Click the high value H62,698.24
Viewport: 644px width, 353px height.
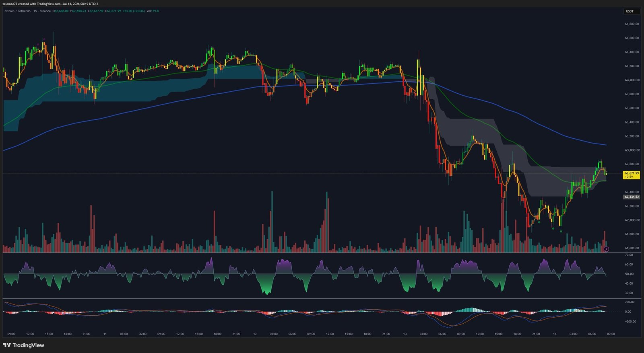coord(78,11)
